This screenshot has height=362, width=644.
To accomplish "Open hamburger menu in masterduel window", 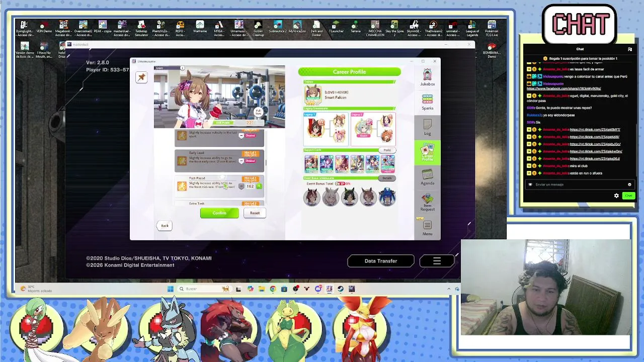I will click(x=437, y=261).
